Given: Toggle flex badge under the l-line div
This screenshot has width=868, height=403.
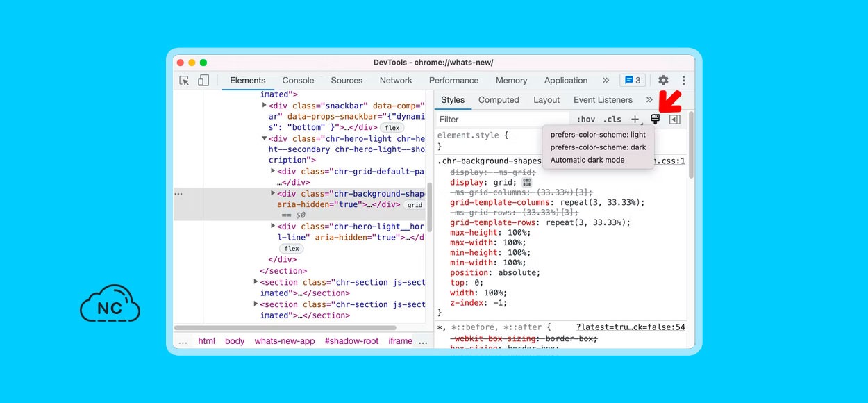Looking at the screenshot, I should coord(292,249).
